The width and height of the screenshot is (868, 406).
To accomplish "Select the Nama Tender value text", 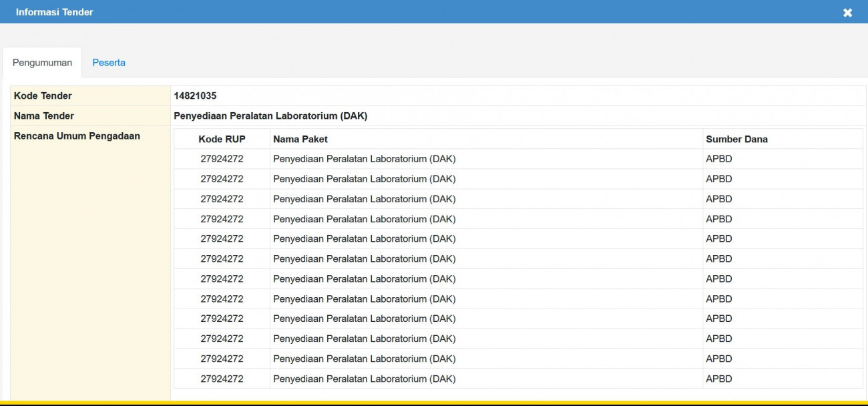I will (270, 116).
